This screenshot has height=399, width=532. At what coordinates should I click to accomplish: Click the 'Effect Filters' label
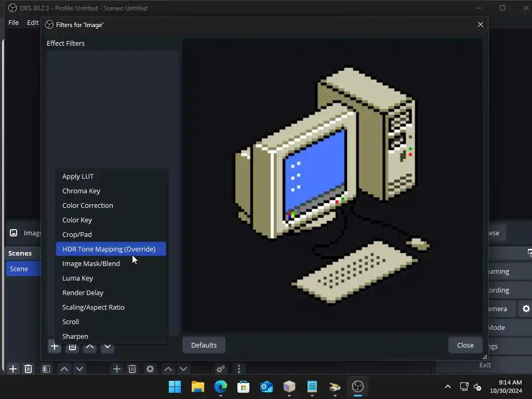coord(66,44)
